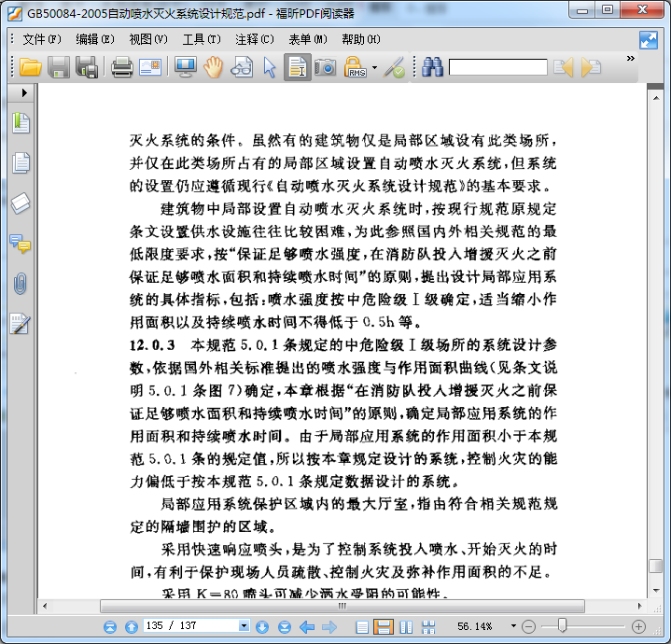Image resolution: width=671 pixels, height=644 pixels.
Task: Activate the Snapshot camera tool
Action: (325, 66)
